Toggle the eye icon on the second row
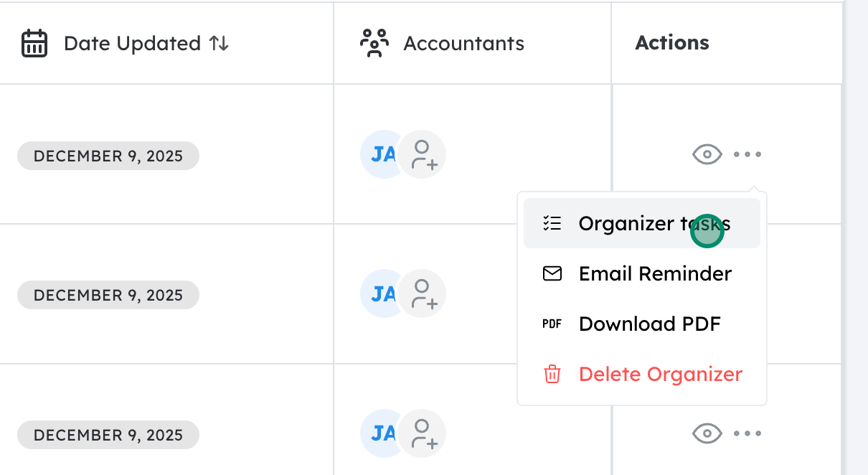Image resolution: width=868 pixels, height=475 pixels. (x=707, y=293)
